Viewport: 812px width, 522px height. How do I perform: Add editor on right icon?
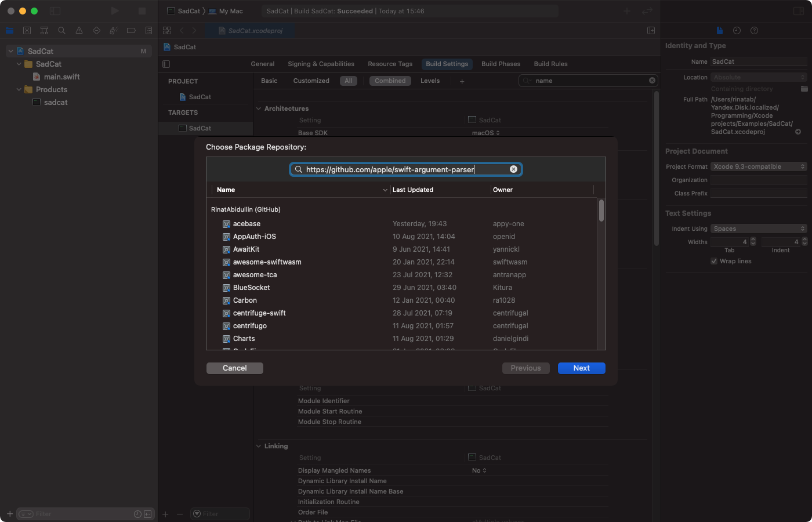click(651, 31)
